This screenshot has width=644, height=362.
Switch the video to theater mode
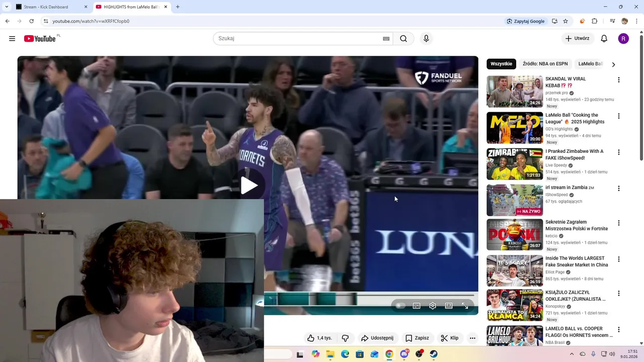click(449, 306)
